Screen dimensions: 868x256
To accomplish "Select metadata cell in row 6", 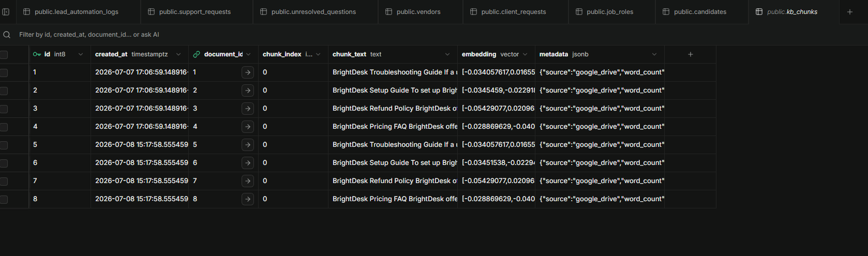I will pos(600,163).
